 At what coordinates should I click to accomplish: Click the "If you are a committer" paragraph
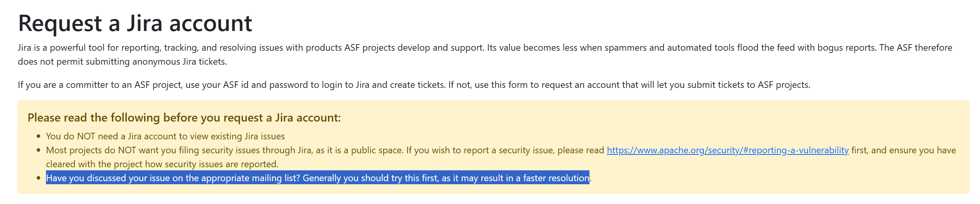(x=414, y=85)
